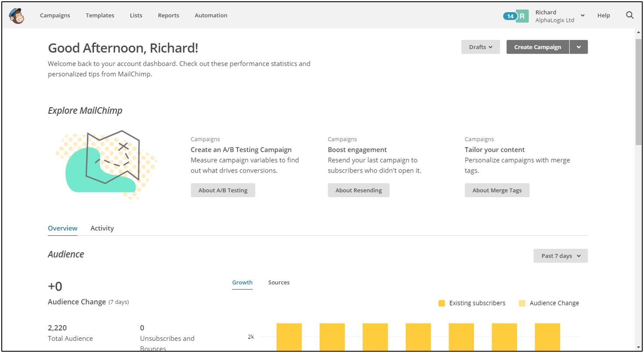The image size is (644, 353).
Task: Click the 'Create an A/B Testing Campaign' heading
Action: click(x=241, y=149)
